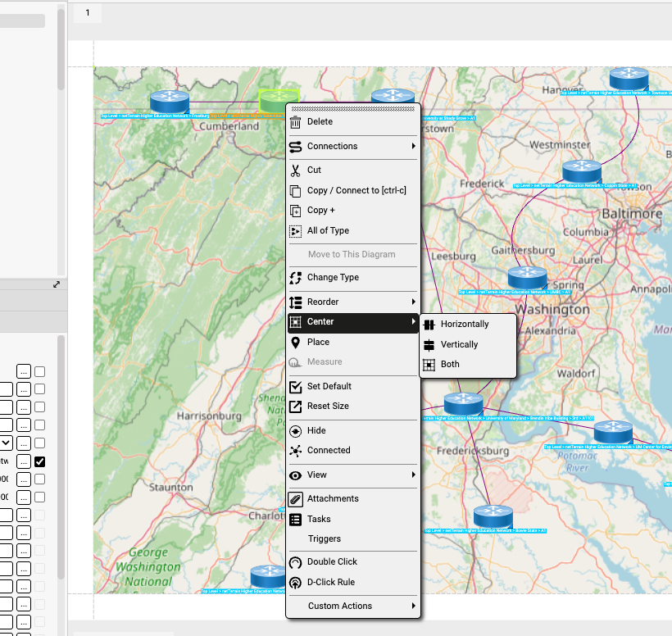Tick the topmost checkbox in properties panel
This screenshot has width=672, height=636.
coord(39,371)
